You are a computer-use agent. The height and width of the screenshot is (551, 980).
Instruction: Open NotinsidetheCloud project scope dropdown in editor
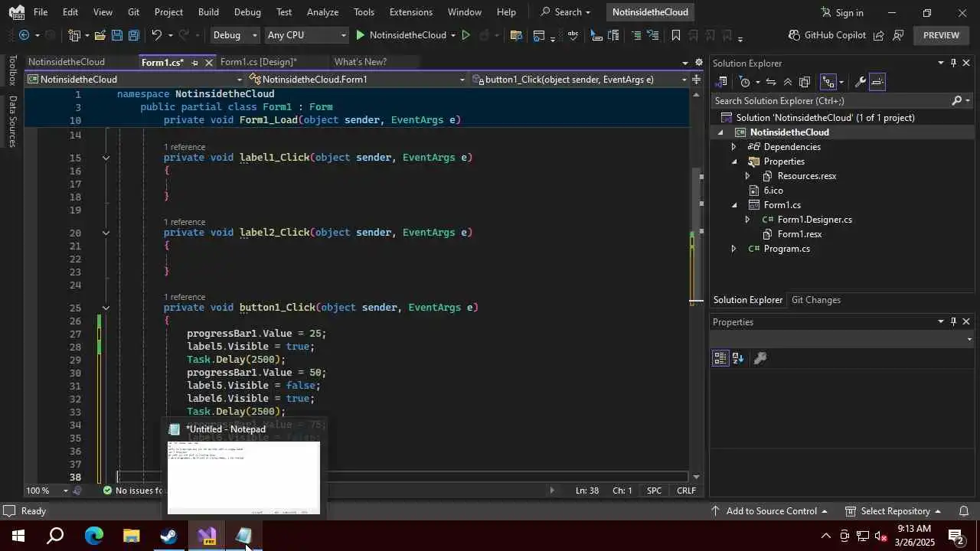(x=135, y=80)
